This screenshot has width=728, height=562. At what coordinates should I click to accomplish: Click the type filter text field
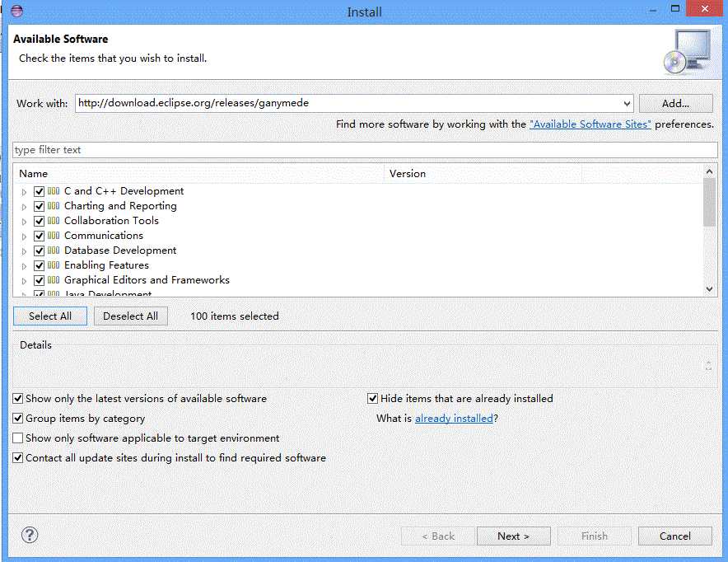point(365,149)
